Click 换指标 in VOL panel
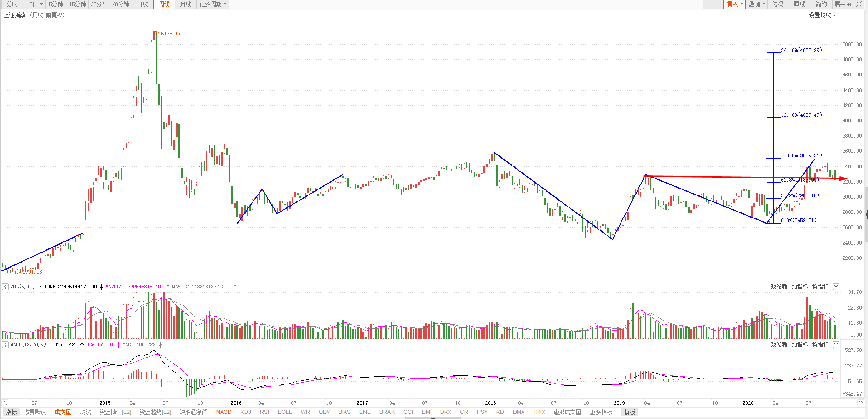Image resolution: width=868 pixels, height=419 pixels. (x=820, y=287)
